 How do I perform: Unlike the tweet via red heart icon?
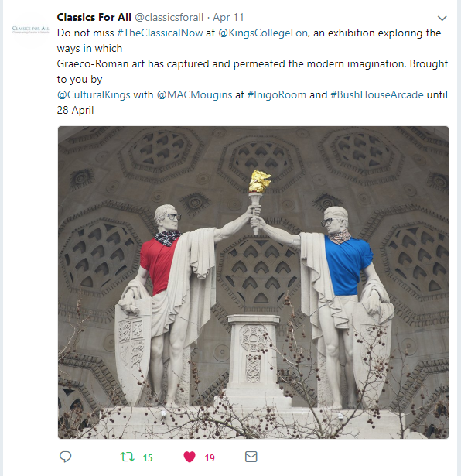coord(190,457)
